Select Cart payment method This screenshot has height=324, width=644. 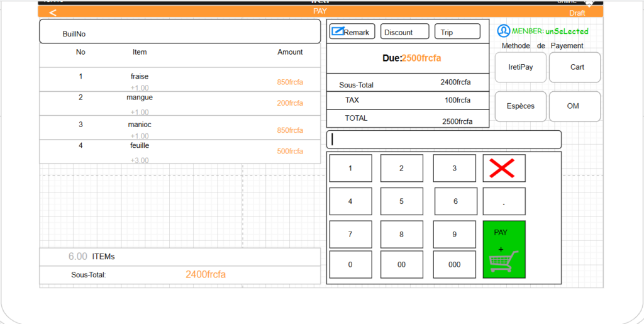575,67
